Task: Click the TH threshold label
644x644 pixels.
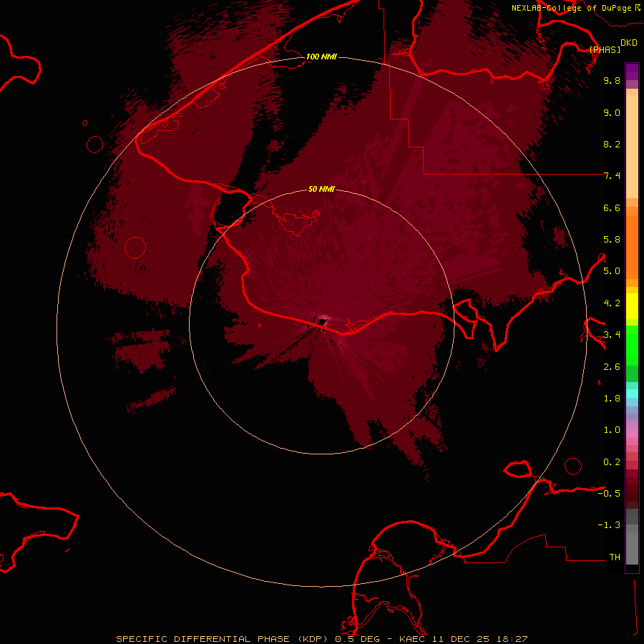Action: (615, 557)
